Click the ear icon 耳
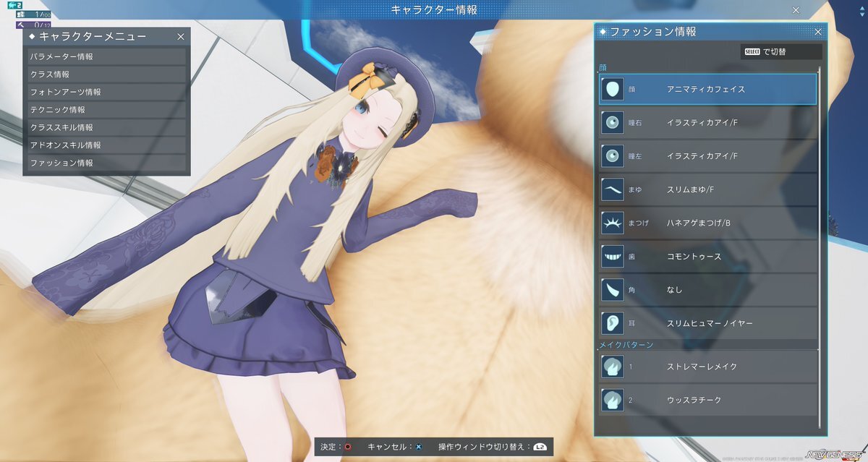The image size is (868, 462). (x=613, y=322)
